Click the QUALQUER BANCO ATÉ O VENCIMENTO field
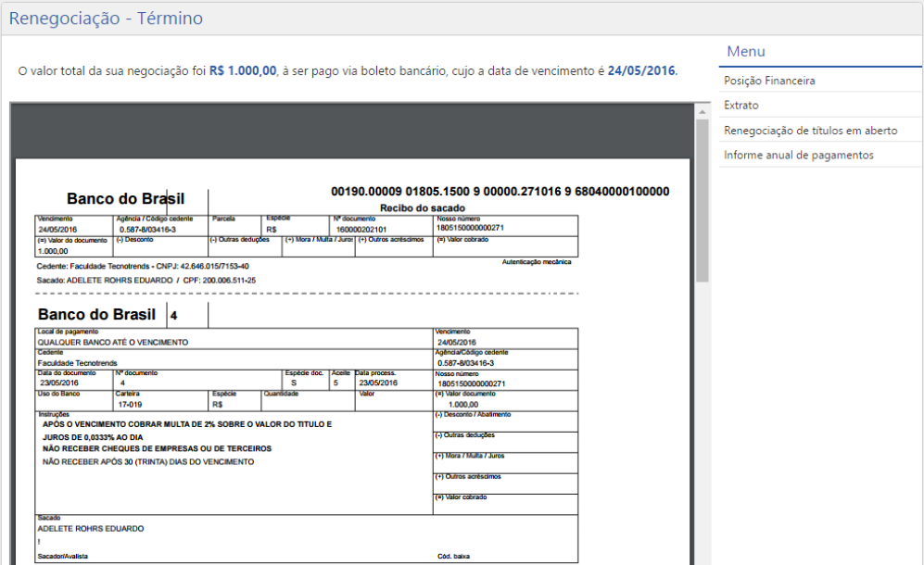The width and height of the screenshot is (924, 565). coord(113,342)
